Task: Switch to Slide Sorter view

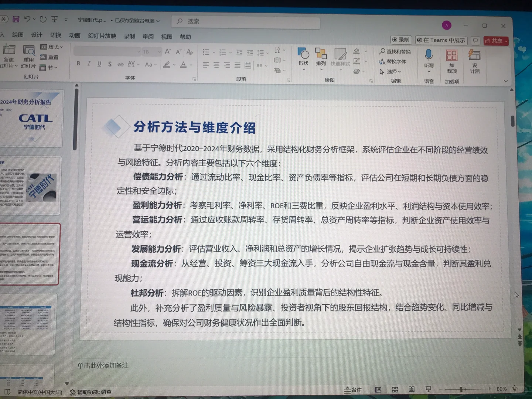Action: coord(395,389)
